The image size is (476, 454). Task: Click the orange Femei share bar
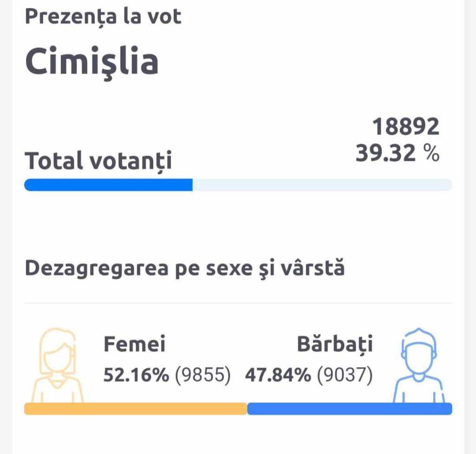tap(136, 409)
